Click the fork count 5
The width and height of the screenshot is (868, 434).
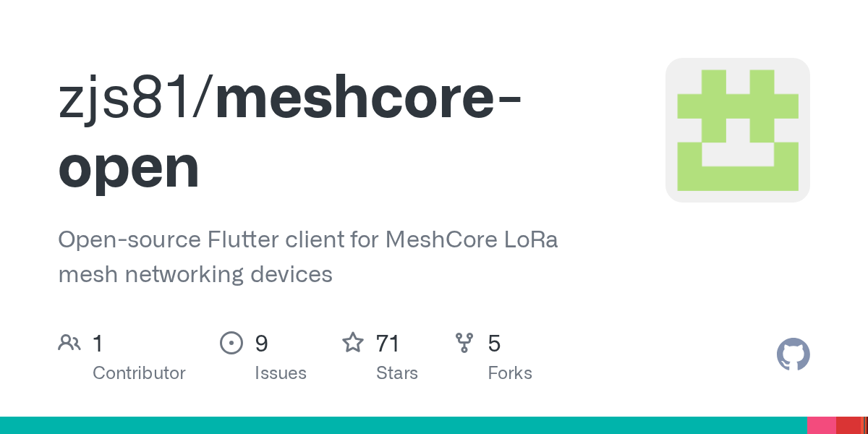[x=494, y=343]
